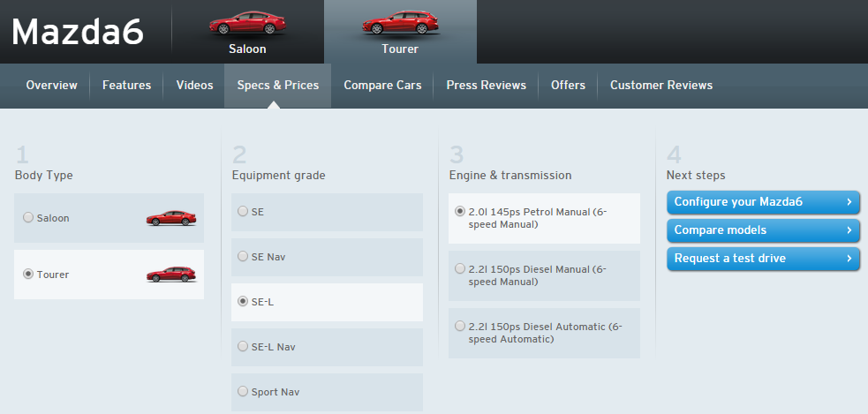Click the 'Equipment grade' heading
The image size is (868, 414).
point(278,176)
